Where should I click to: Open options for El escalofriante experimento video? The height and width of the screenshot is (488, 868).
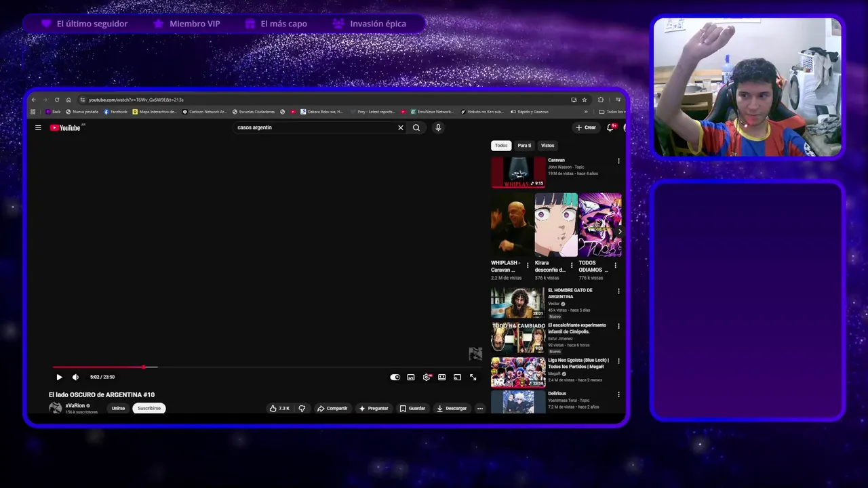coord(618,326)
